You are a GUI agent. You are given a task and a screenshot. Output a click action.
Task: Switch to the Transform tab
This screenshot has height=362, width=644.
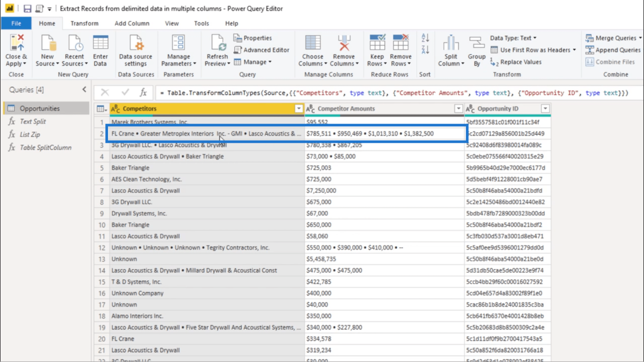pos(84,23)
